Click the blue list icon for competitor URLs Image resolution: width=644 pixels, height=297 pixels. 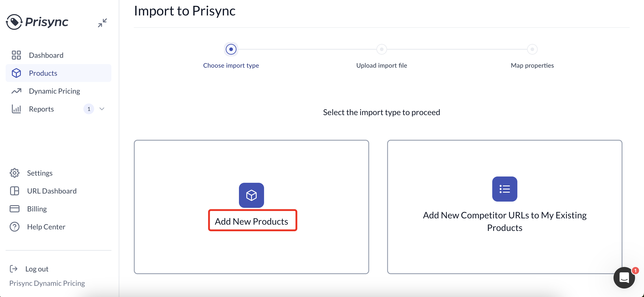(505, 189)
